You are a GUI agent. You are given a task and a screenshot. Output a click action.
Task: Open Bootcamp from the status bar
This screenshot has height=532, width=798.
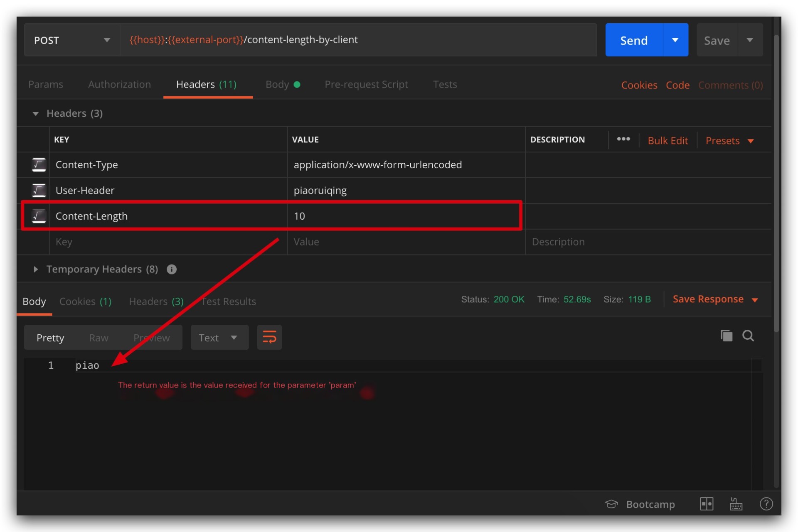point(640,504)
